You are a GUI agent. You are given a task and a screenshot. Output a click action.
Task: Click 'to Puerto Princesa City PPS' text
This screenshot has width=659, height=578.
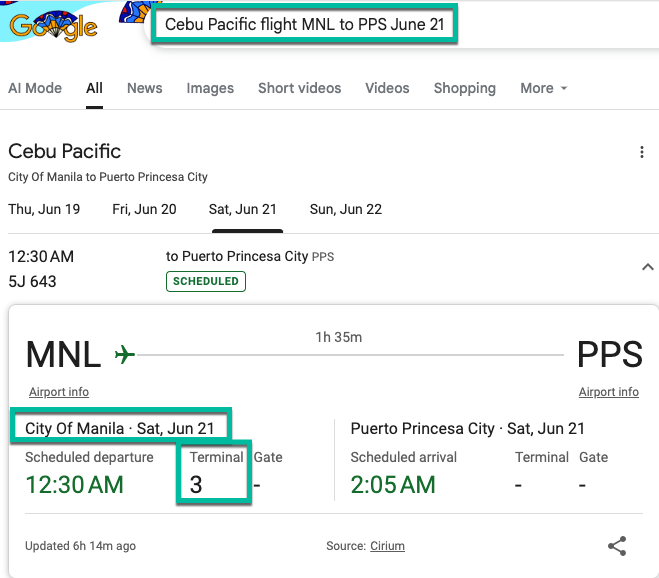click(250, 256)
